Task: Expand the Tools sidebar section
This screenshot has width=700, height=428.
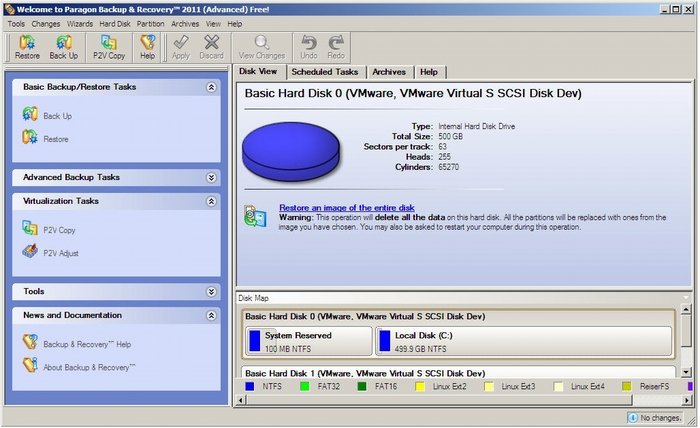Action: (211, 292)
